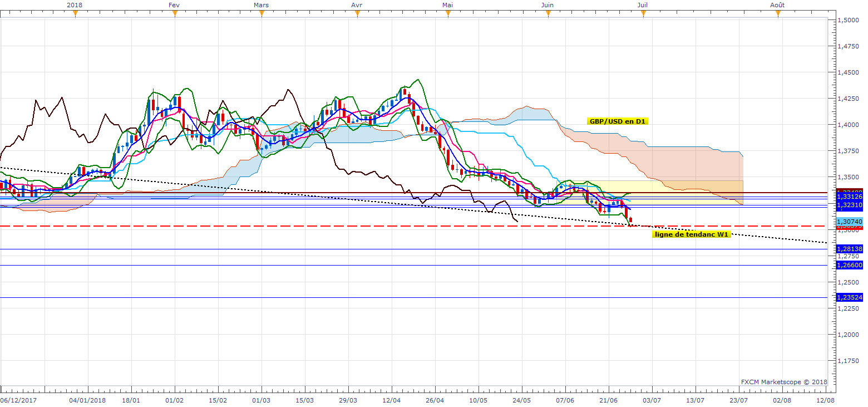Click the 1,2250 price axis label
Screen dimensions: 868x407
pos(849,308)
